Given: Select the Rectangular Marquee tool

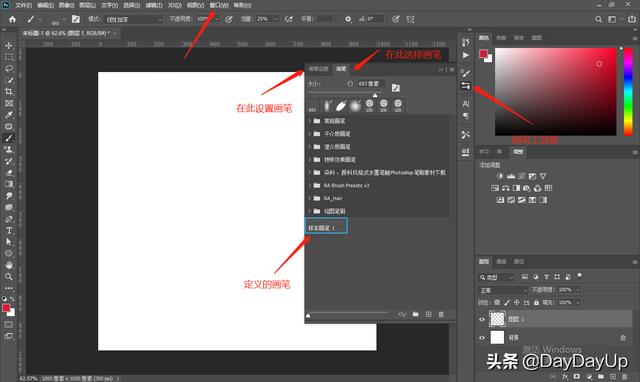Looking at the screenshot, I should pos(9,57).
